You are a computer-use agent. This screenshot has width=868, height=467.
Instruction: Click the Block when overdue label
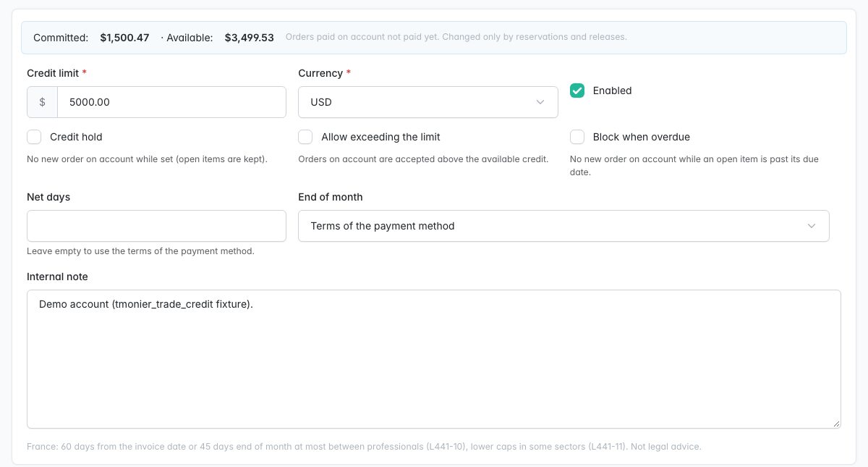click(642, 137)
